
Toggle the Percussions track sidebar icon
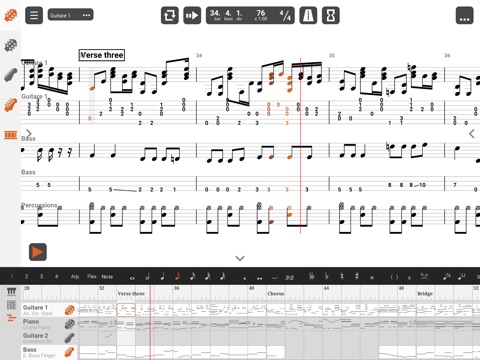[10, 135]
